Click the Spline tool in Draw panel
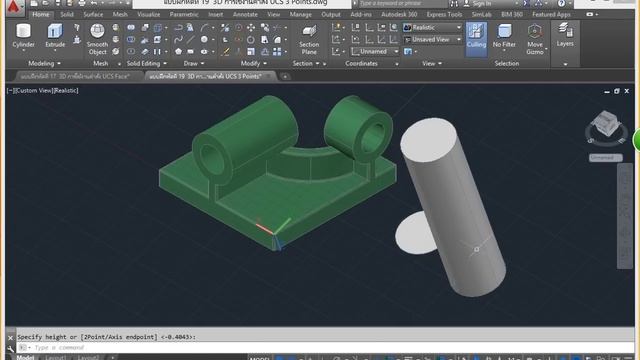The image size is (640, 360). [x=178, y=40]
